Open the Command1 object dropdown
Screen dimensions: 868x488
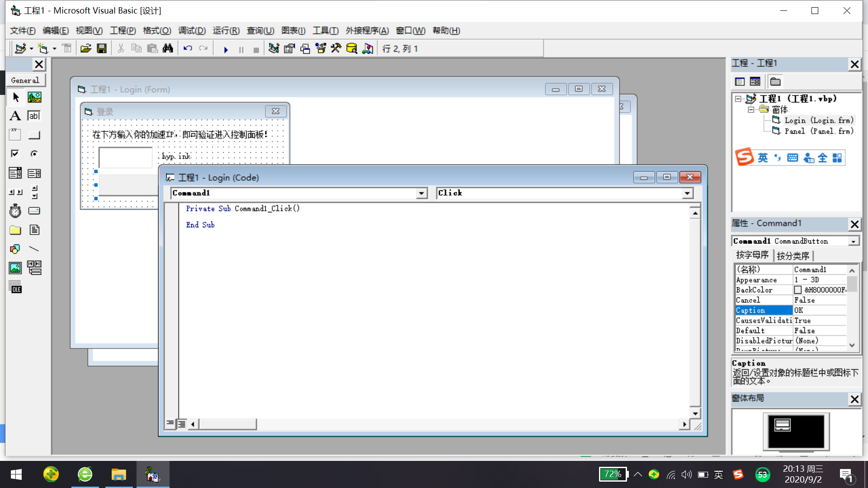point(421,193)
